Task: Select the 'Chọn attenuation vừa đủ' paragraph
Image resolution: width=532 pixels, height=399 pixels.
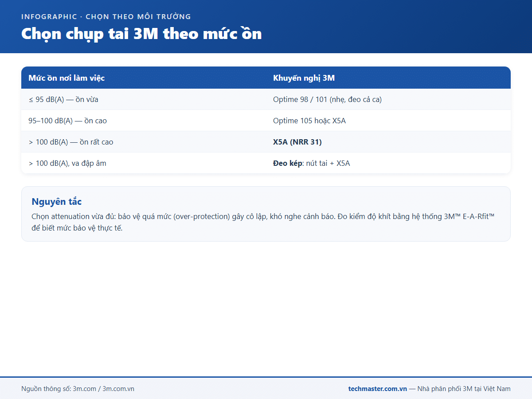Action: [x=263, y=223]
